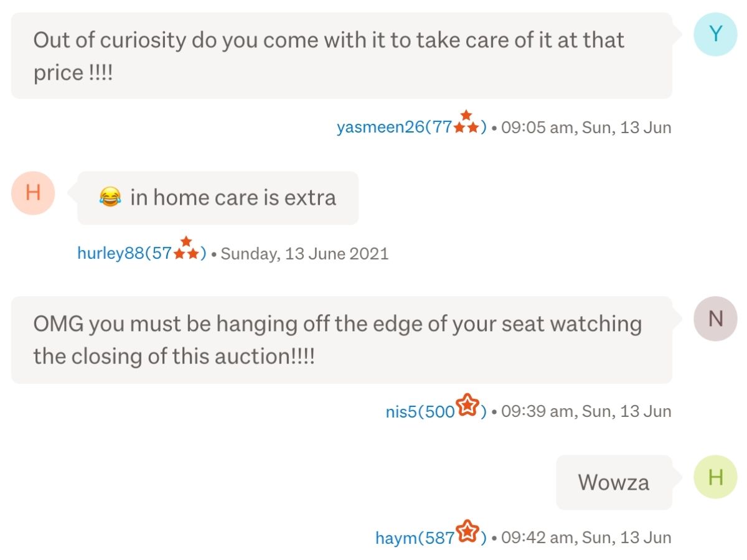Screen dimensions: 747x560
Task: Open the nis5 user profile link
Action: pos(436,411)
